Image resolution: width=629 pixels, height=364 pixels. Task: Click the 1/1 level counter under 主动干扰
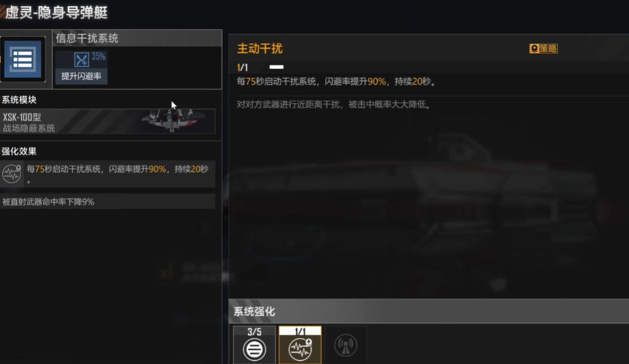pyautogui.click(x=242, y=67)
